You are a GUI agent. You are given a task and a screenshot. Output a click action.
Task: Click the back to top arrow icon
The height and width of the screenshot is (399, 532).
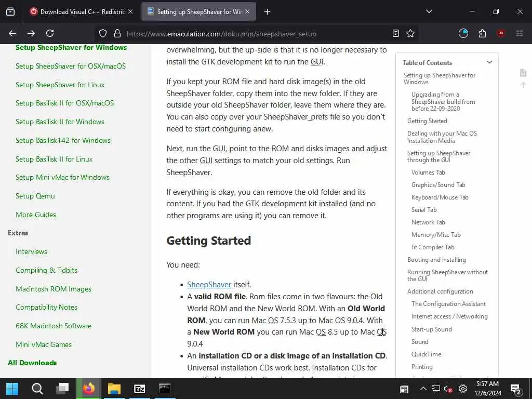[x=523, y=85]
